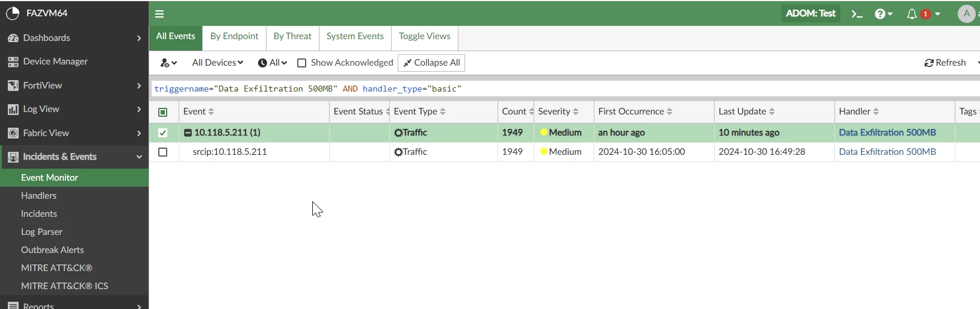The image size is (980, 309).
Task: Click the red notification count badge
Action: [925, 14]
